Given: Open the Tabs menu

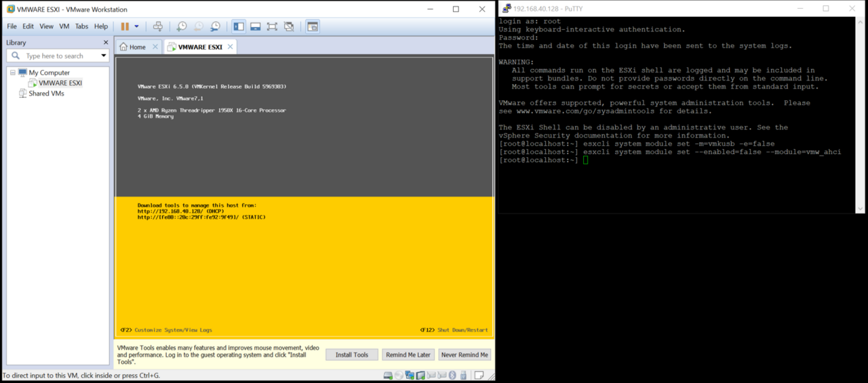Looking at the screenshot, I should click(81, 26).
